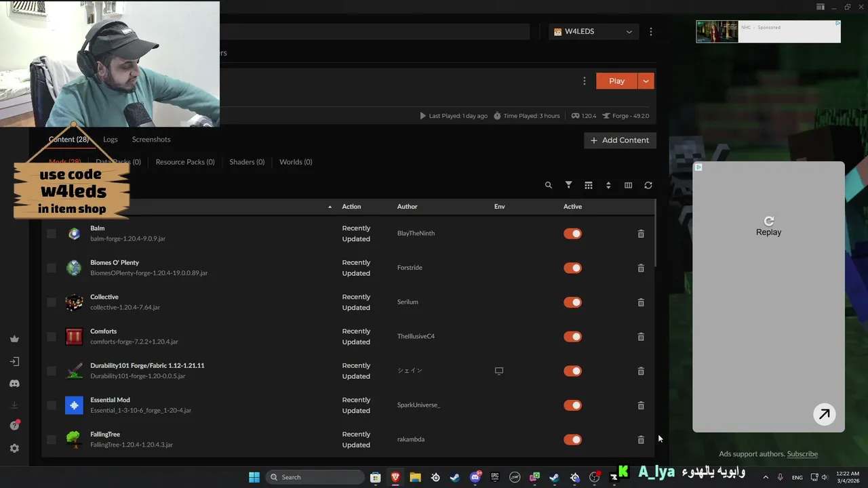Open the columns layout icon
The width and height of the screenshot is (868, 488).
(628, 185)
